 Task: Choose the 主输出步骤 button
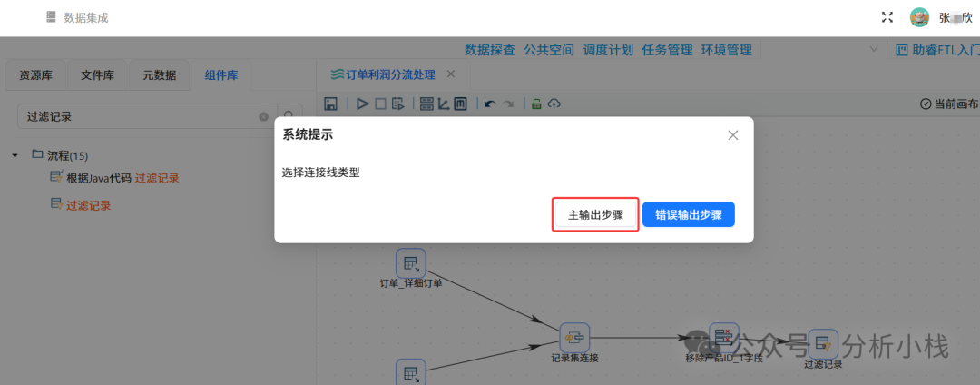click(x=595, y=215)
